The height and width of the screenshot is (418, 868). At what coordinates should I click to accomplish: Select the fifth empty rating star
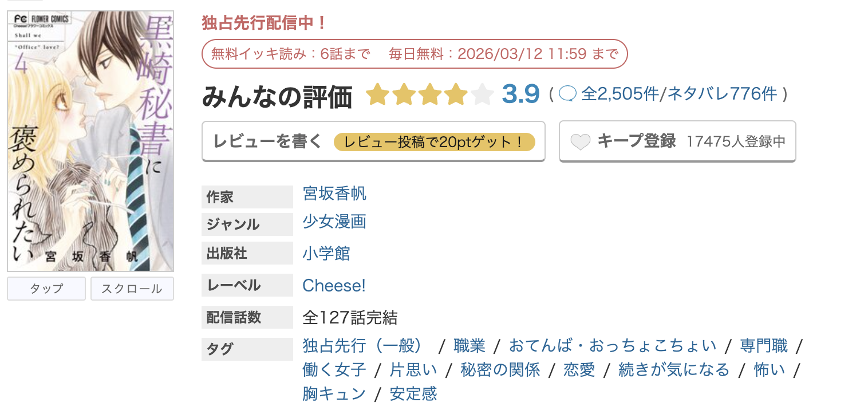(483, 95)
